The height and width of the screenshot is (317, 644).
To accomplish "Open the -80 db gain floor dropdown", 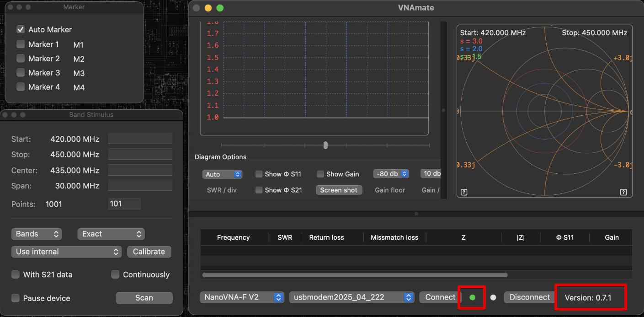I will pos(392,174).
